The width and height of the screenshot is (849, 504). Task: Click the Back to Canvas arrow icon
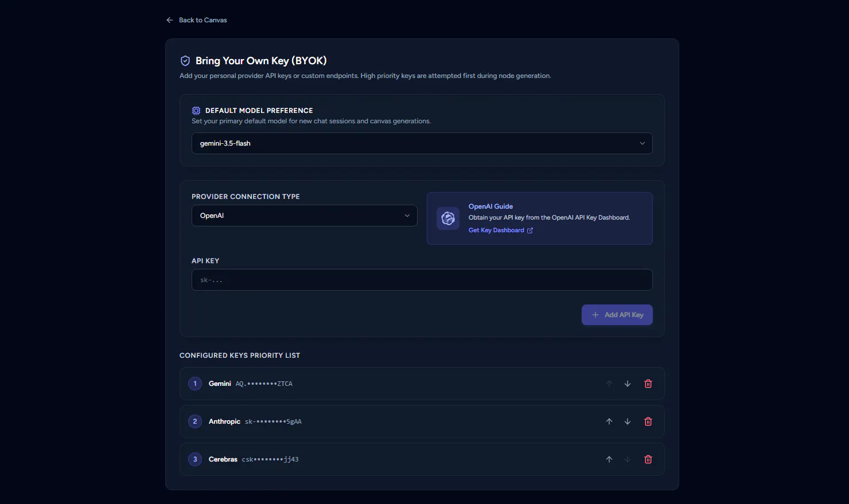coord(170,20)
